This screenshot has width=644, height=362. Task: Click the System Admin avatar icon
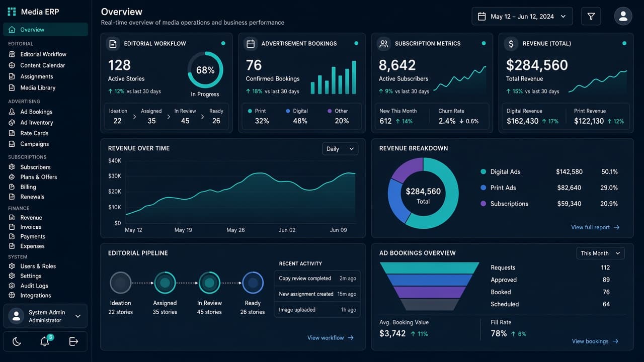click(17, 316)
